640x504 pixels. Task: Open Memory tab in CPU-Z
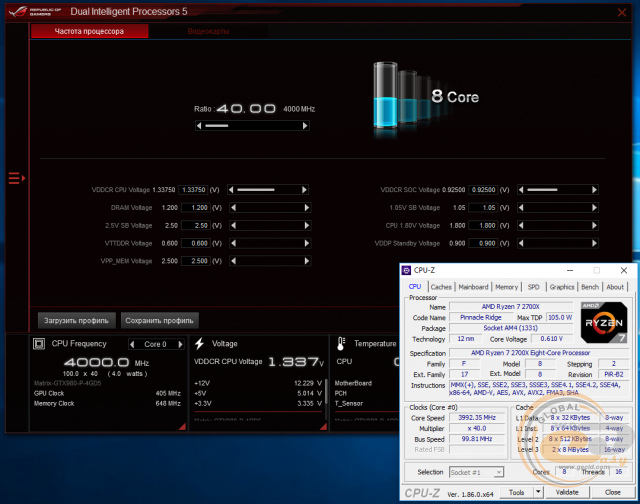506,287
